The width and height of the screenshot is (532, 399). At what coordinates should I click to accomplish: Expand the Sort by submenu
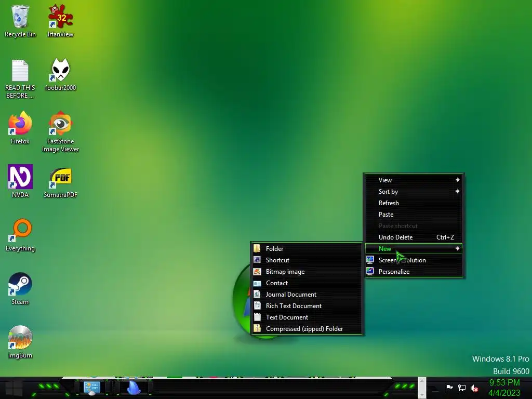tap(414, 192)
